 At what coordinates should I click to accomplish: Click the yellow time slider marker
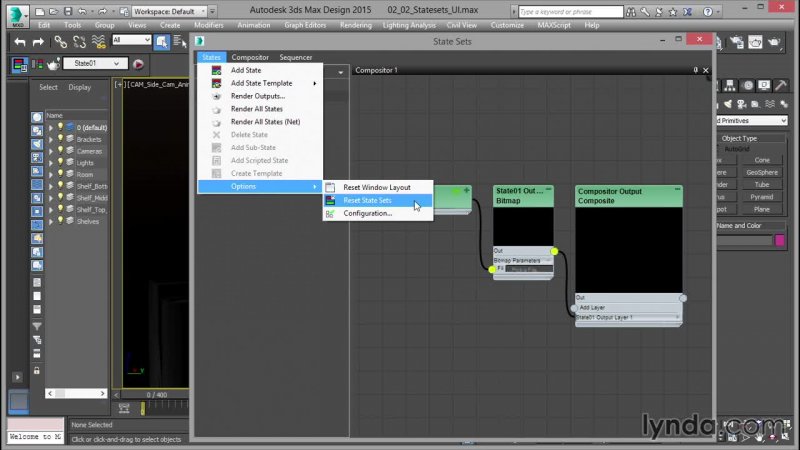pos(143,408)
